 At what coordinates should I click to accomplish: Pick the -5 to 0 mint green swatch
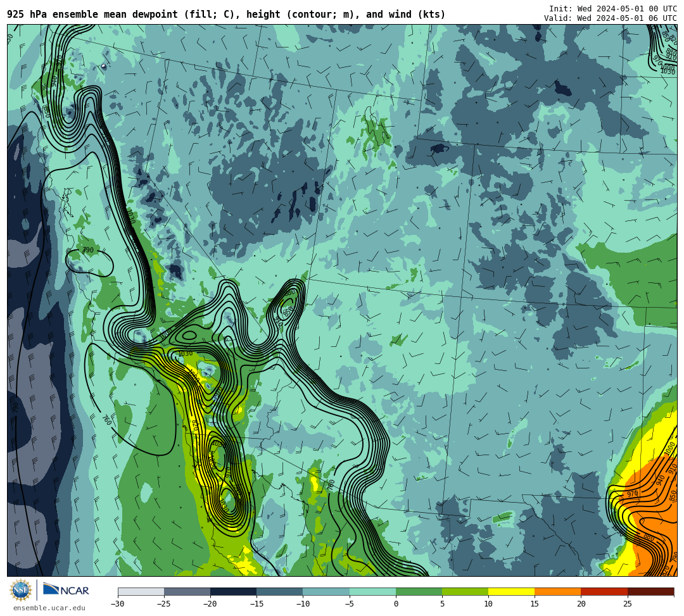pyautogui.click(x=372, y=591)
